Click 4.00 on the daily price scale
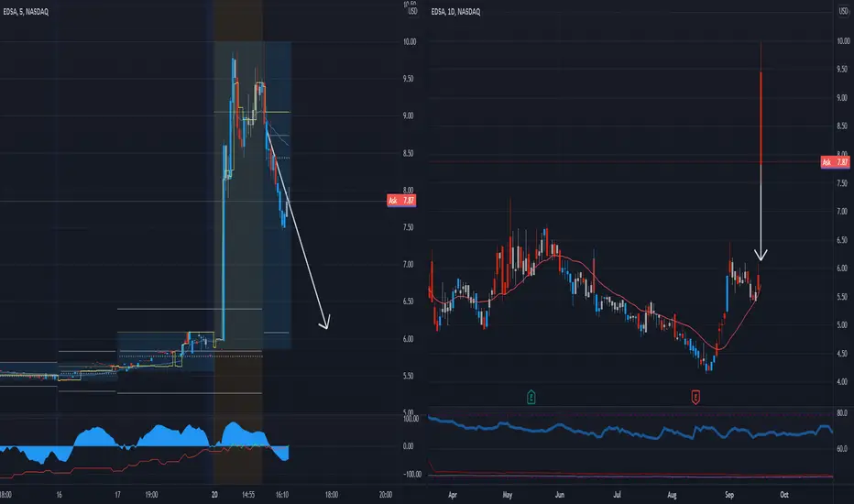 (842, 381)
